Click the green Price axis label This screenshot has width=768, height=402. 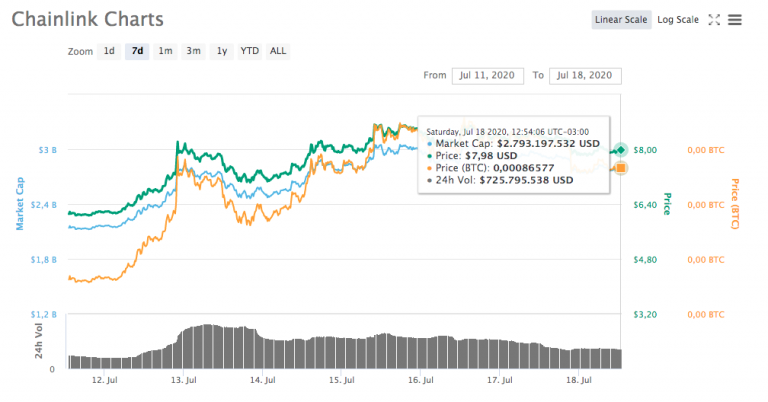click(x=667, y=204)
